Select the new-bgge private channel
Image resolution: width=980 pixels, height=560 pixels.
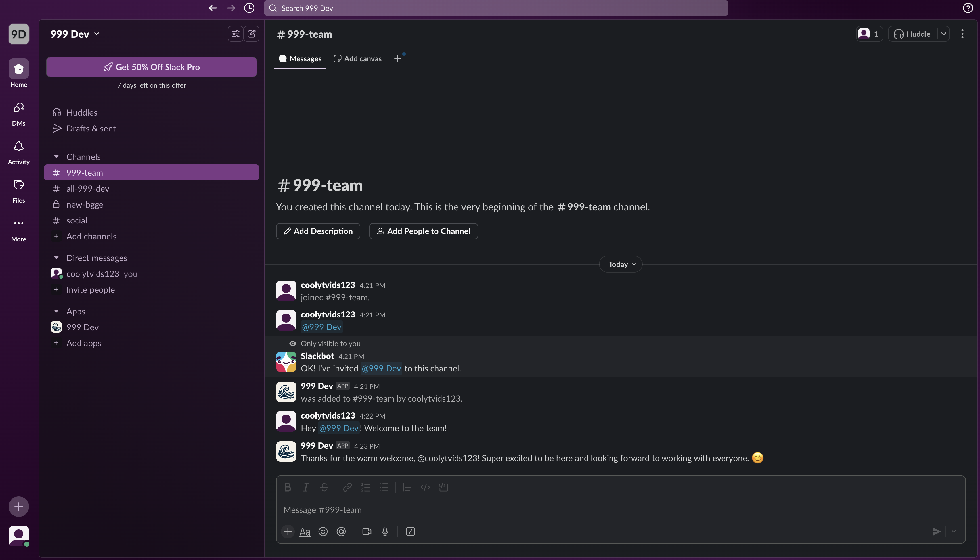(x=152, y=205)
